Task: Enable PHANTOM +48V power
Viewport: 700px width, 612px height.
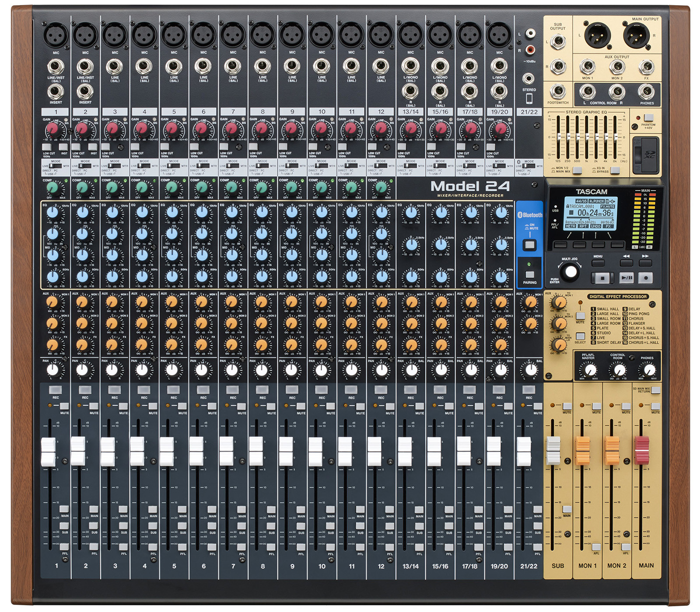Action: pyautogui.click(x=648, y=118)
